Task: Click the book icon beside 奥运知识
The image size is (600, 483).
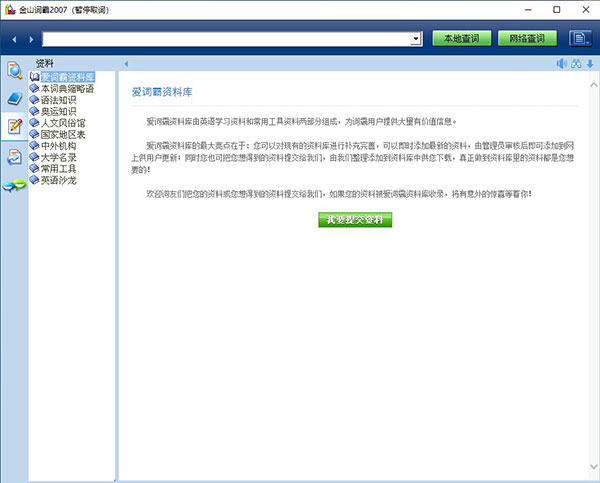Action: [x=34, y=111]
